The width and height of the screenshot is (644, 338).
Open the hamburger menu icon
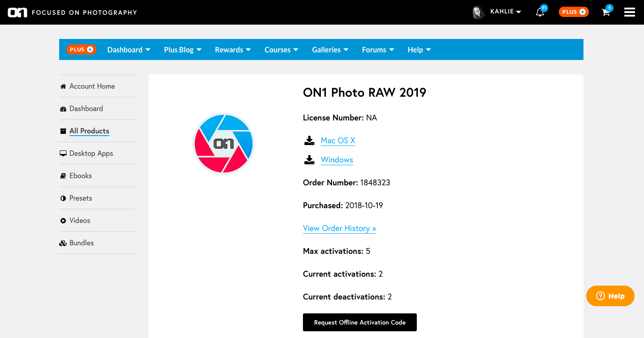pyautogui.click(x=630, y=13)
